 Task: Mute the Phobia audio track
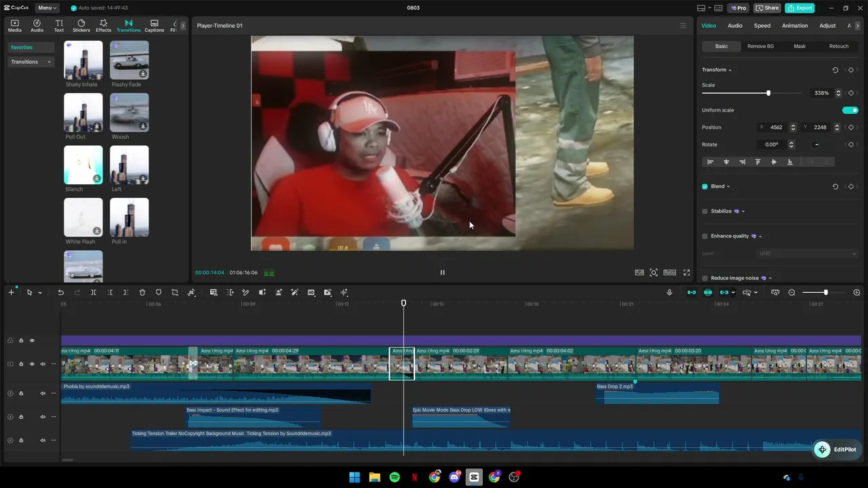click(x=43, y=393)
